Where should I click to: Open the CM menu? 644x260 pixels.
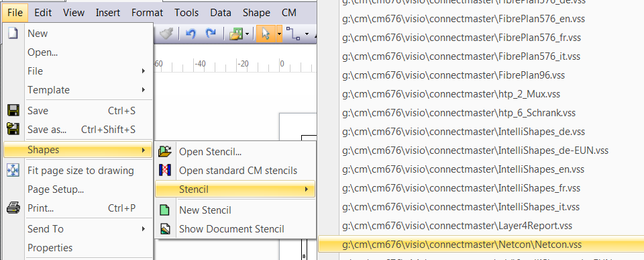click(289, 13)
